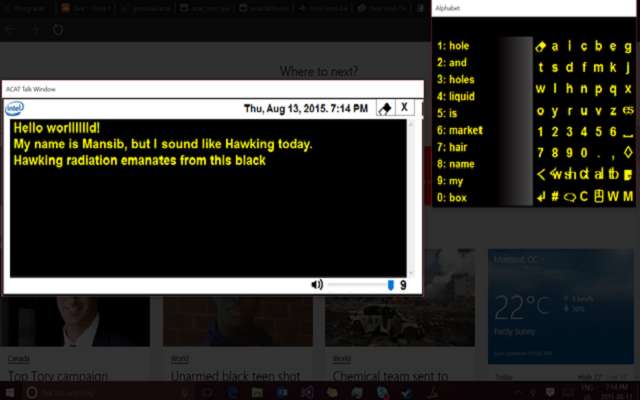
Task: Click the Intel logo in the talk window
Action: (15, 108)
